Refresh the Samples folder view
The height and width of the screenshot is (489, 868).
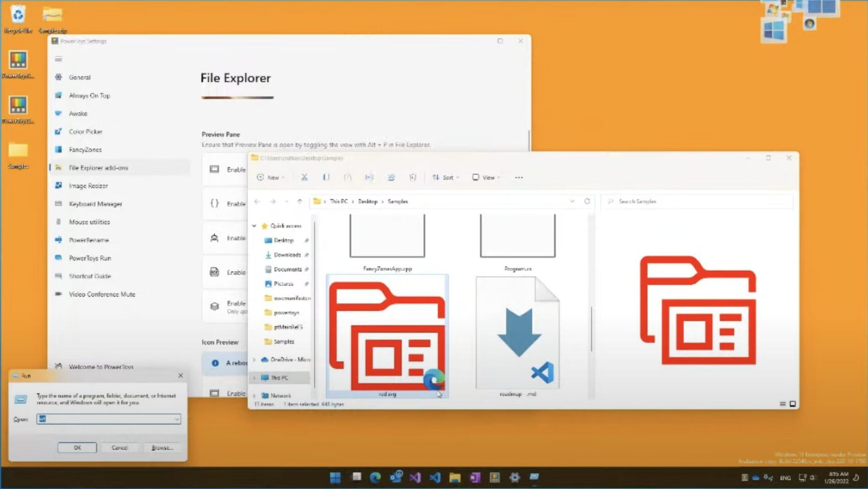pos(587,201)
